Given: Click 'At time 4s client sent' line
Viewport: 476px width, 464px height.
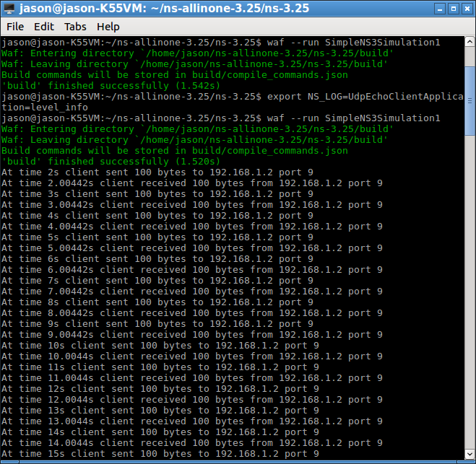Looking at the screenshot, I should [157, 216].
